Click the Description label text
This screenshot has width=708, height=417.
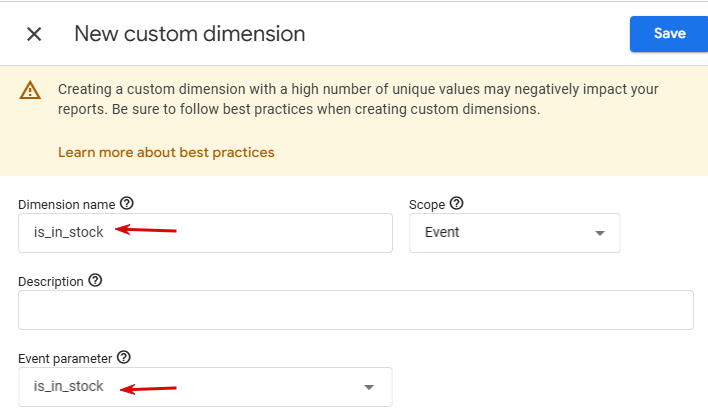tap(50, 282)
